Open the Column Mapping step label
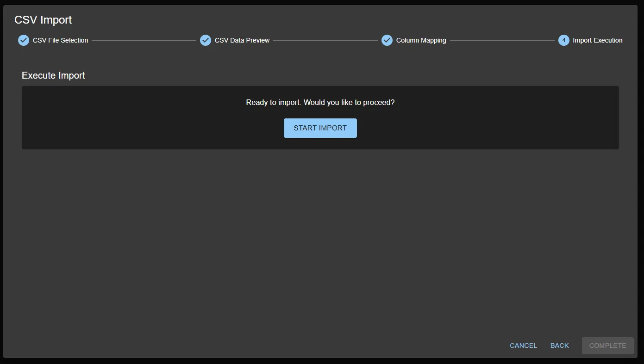 [421, 40]
